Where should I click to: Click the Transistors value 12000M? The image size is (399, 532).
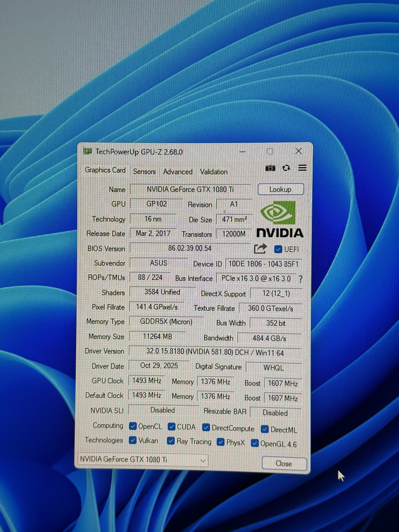tap(234, 234)
